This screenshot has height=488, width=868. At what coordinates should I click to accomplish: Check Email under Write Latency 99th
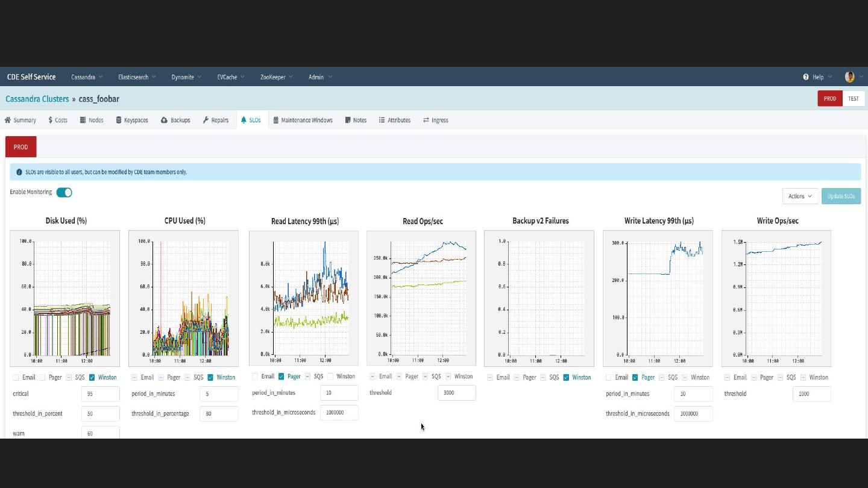pyautogui.click(x=608, y=377)
